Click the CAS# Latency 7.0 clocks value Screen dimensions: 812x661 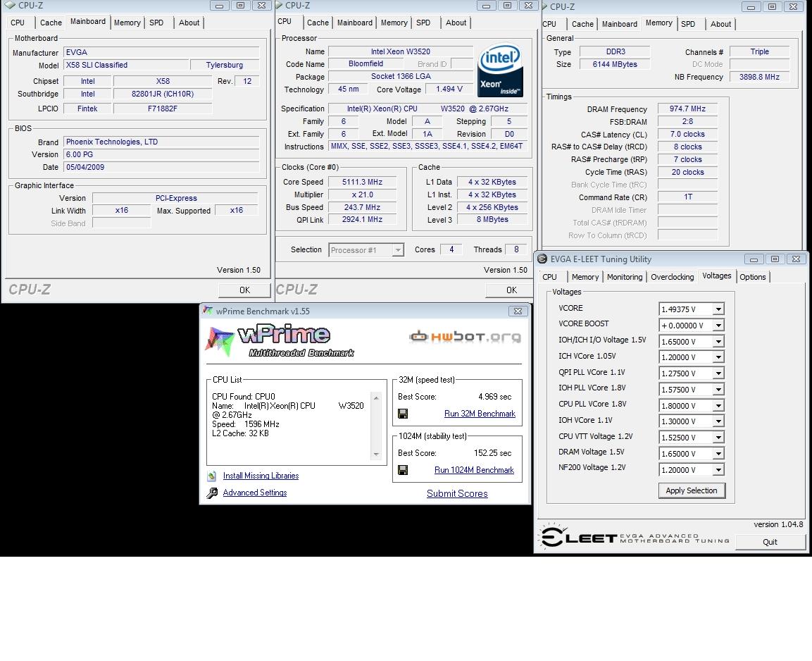click(x=687, y=134)
